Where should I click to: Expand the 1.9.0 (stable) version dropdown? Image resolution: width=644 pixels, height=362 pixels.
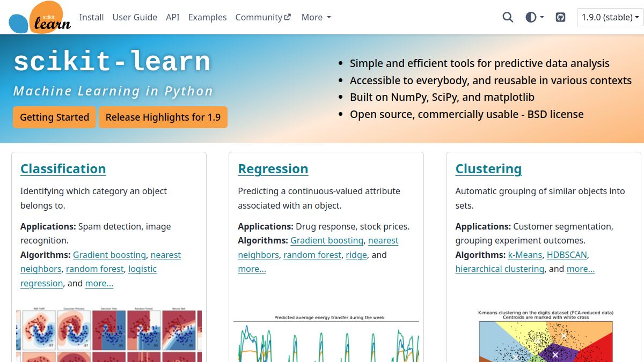pos(610,17)
